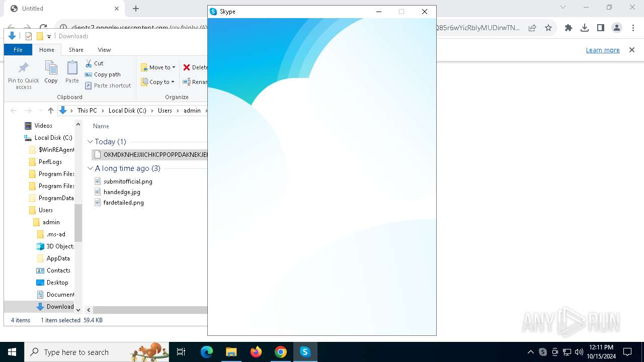Click file list horizontal scroll left arrow

89,310
